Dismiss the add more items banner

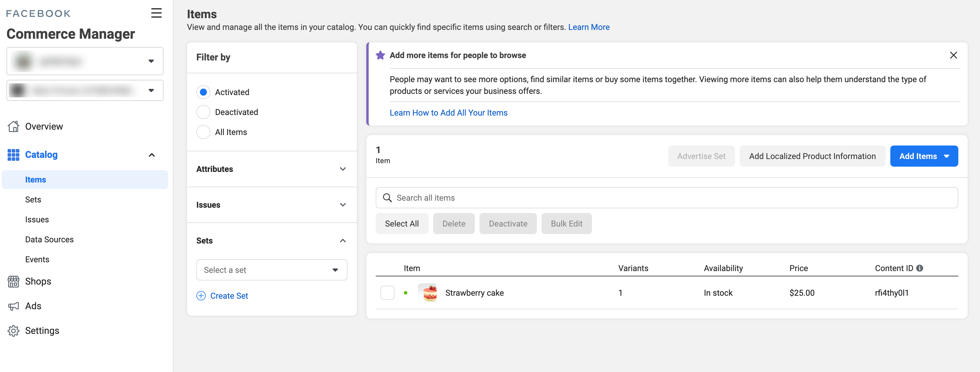pos(953,55)
